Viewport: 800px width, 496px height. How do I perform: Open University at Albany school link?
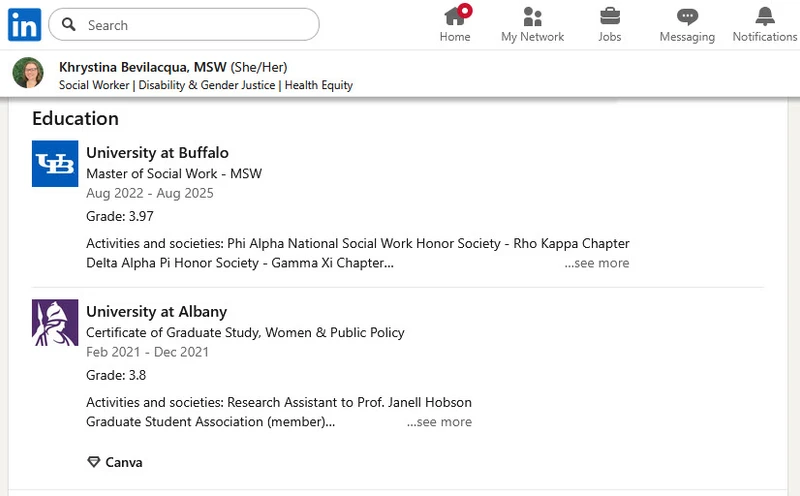(x=157, y=311)
